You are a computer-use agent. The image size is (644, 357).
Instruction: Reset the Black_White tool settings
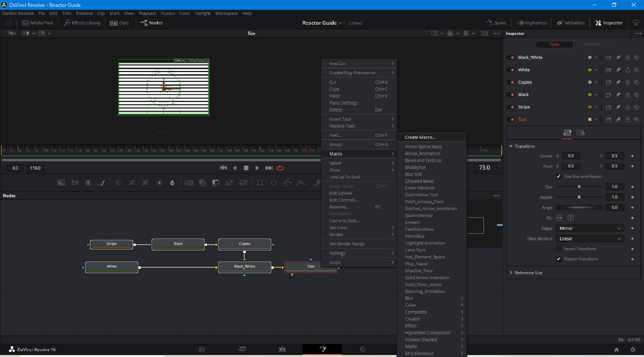[636, 57]
